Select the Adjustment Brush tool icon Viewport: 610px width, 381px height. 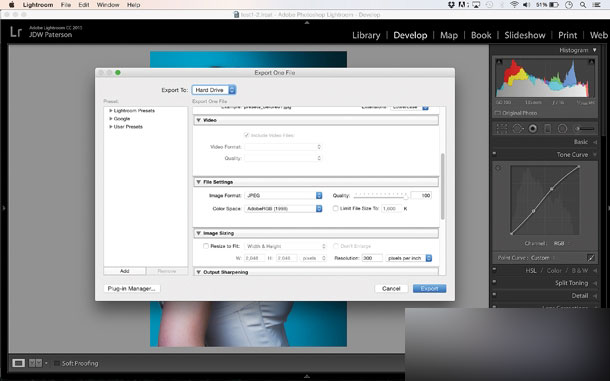click(x=585, y=128)
